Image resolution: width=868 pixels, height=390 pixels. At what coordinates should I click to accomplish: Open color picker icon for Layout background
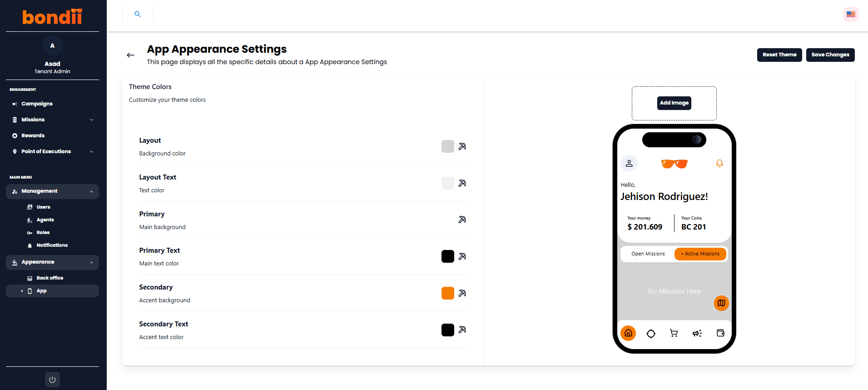pos(462,146)
